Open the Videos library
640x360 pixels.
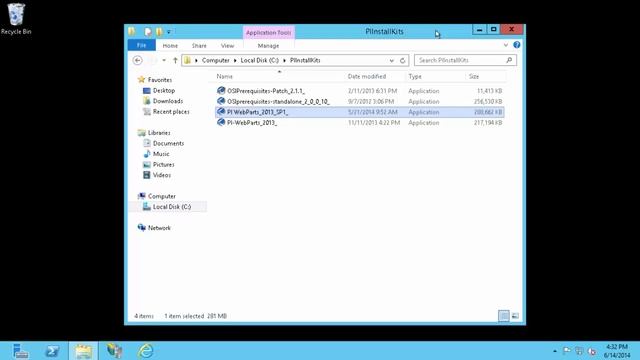[162, 176]
